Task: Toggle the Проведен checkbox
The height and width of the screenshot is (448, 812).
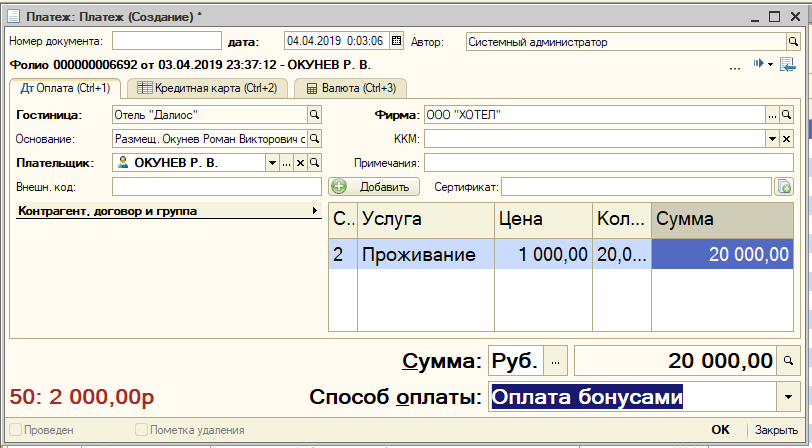Action: click(16, 429)
